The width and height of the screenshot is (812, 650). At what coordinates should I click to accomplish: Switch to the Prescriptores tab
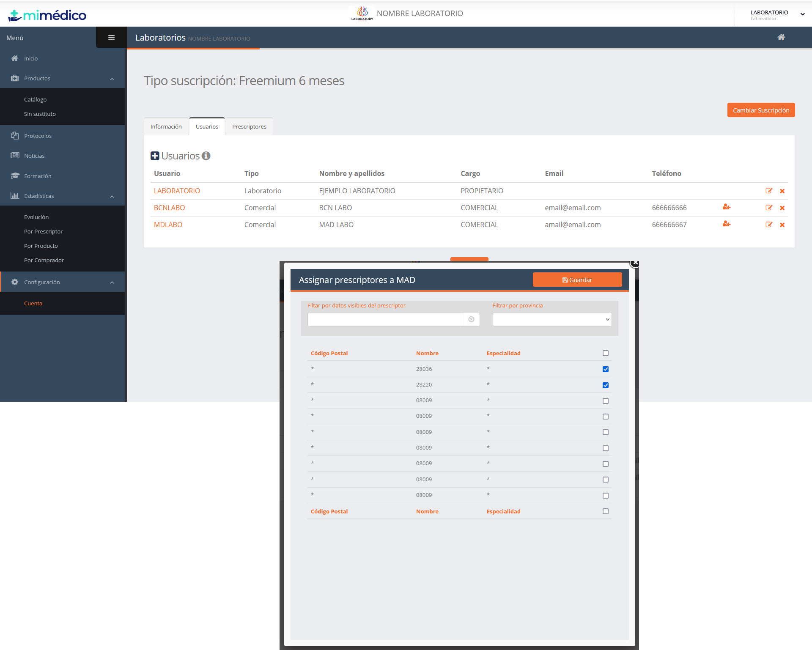[249, 127]
